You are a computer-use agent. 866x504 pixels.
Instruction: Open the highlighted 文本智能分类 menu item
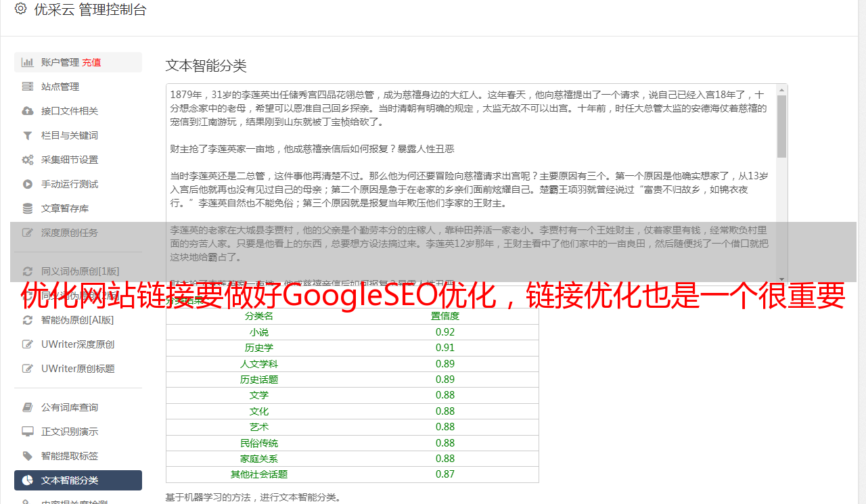(78, 480)
